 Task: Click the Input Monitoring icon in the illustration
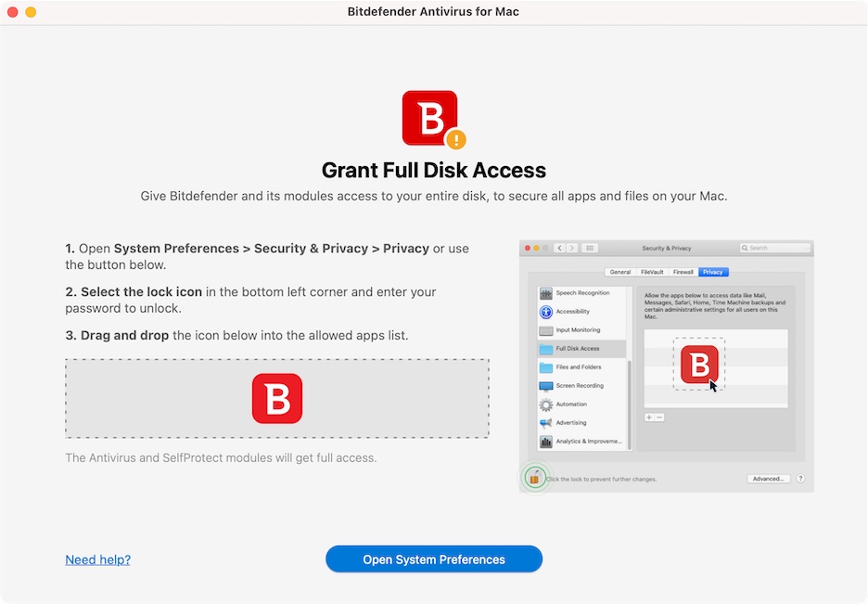(x=546, y=330)
